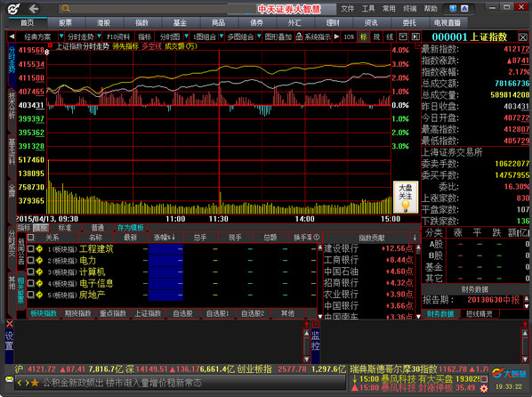Click the F10资料 button
The width and height of the screenshot is (532, 397).
[x=118, y=36]
